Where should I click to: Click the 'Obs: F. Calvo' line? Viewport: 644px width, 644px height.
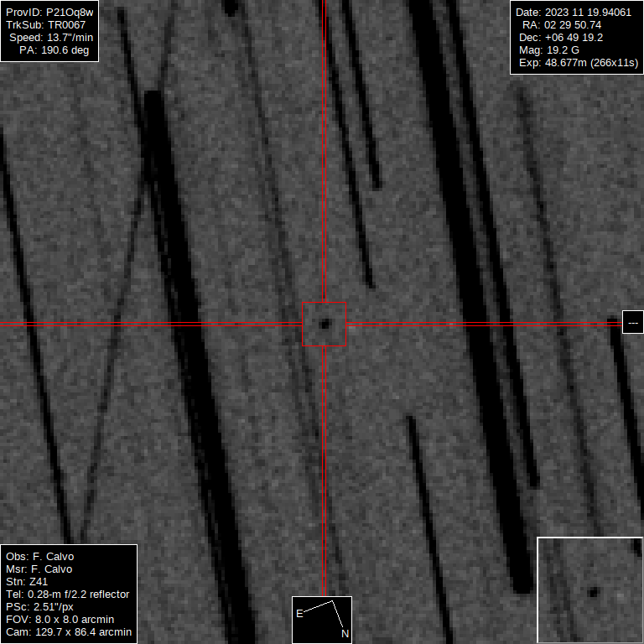point(40,557)
